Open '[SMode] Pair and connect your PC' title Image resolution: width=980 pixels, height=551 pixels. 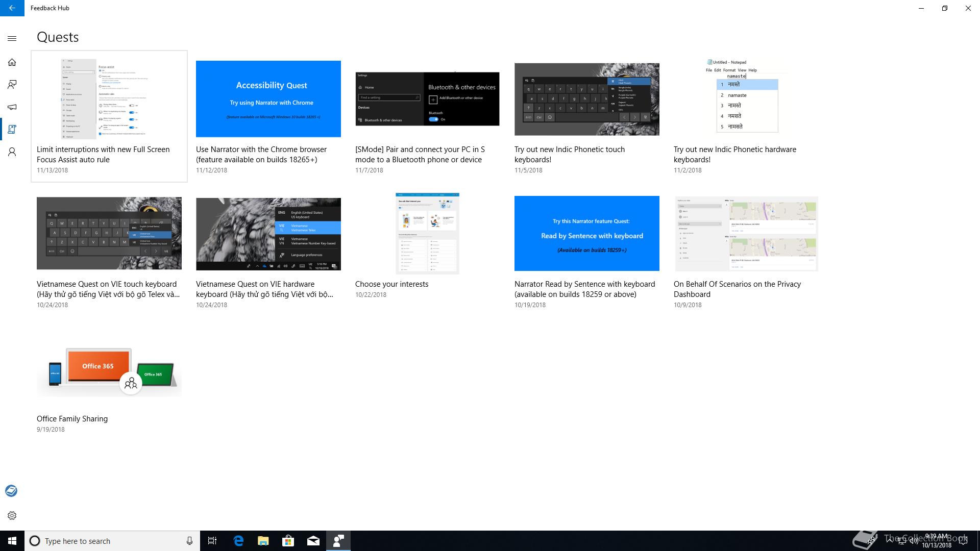pyautogui.click(x=420, y=155)
